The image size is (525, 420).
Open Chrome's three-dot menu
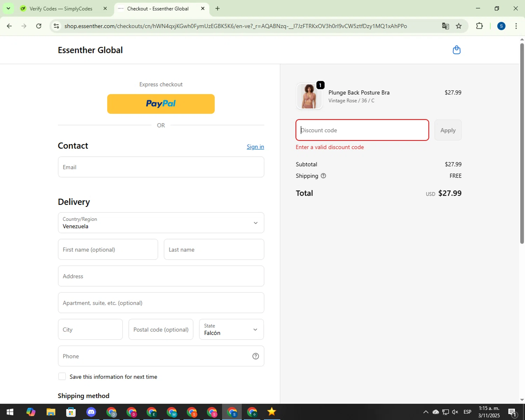point(516,26)
